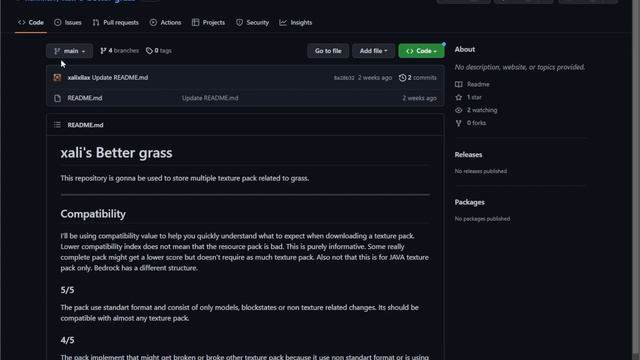Open the xalixilax author link
The height and width of the screenshot is (360, 640).
(x=79, y=78)
